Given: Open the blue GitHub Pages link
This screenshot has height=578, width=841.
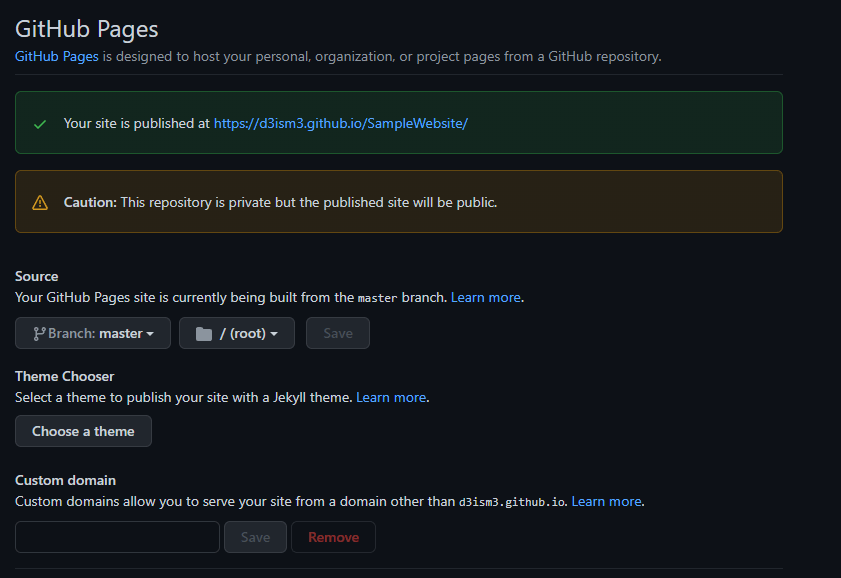Looking at the screenshot, I should [56, 56].
